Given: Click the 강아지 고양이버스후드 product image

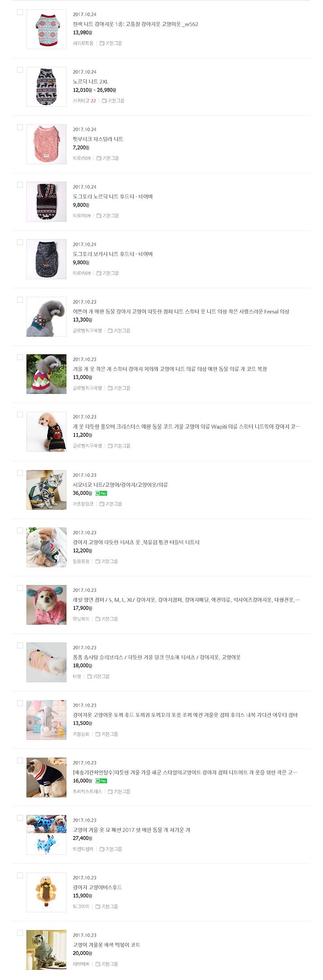Looking at the screenshot, I should click(x=46, y=893).
